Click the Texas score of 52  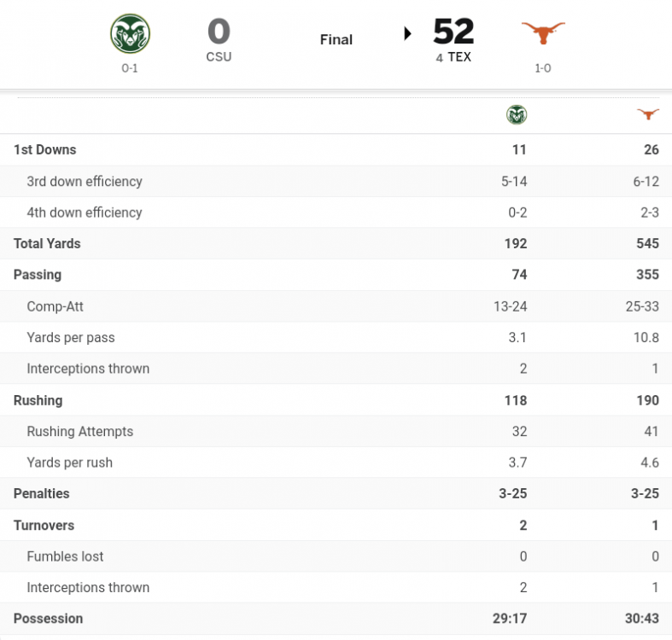coord(453,32)
